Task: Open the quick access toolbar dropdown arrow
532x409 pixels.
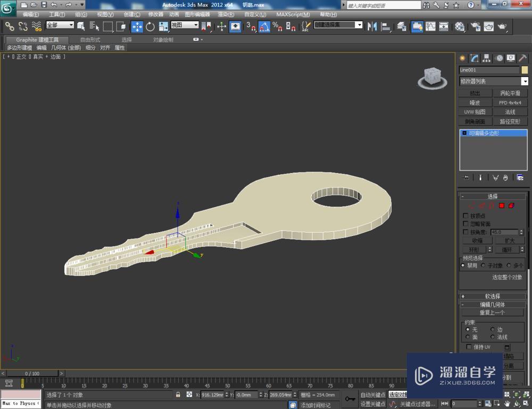Action: [82, 5]
